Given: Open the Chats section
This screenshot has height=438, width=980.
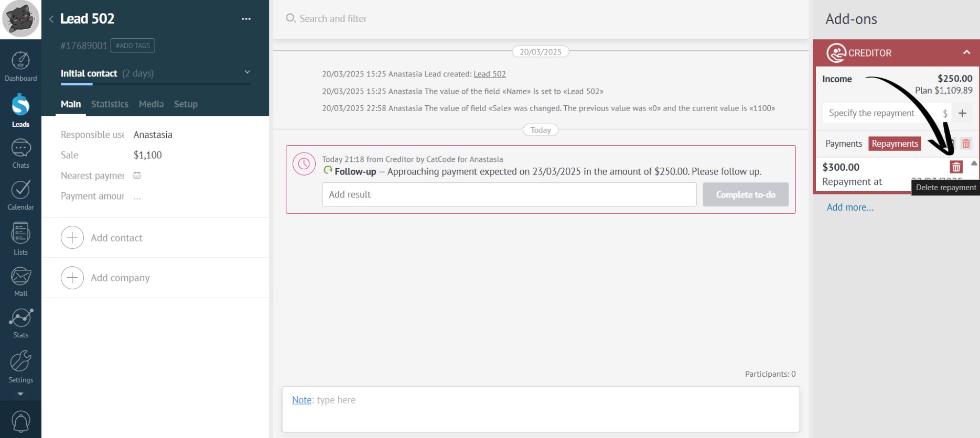Looking at the screenshot, I should [x=20, y=154].
